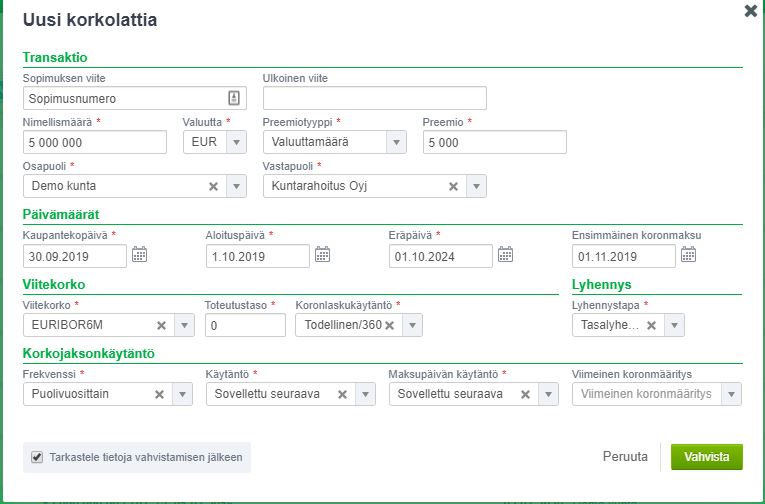The image size is (765, 504).
Task: Click the Nimellismäärä input field
Action: pos(94,142)
